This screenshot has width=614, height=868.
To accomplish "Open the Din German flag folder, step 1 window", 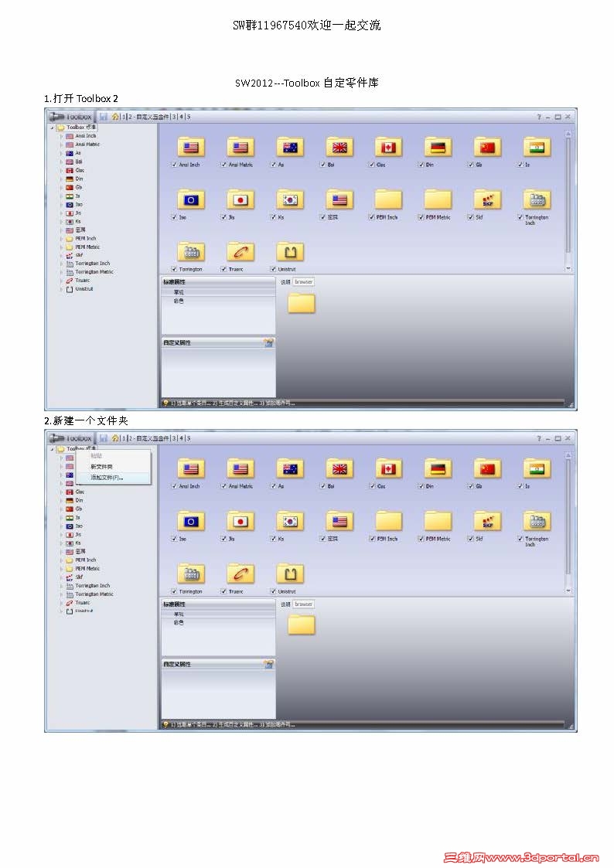I will 438,148.
